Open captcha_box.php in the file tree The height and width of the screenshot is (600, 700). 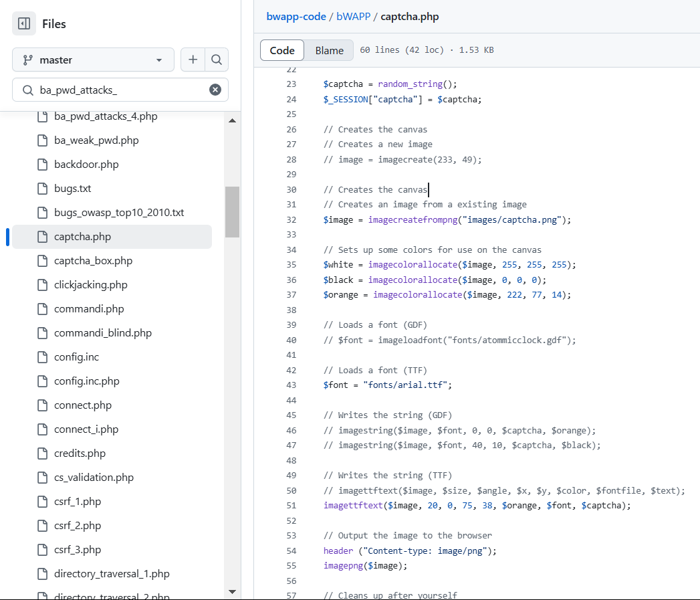tap(93, 261)
